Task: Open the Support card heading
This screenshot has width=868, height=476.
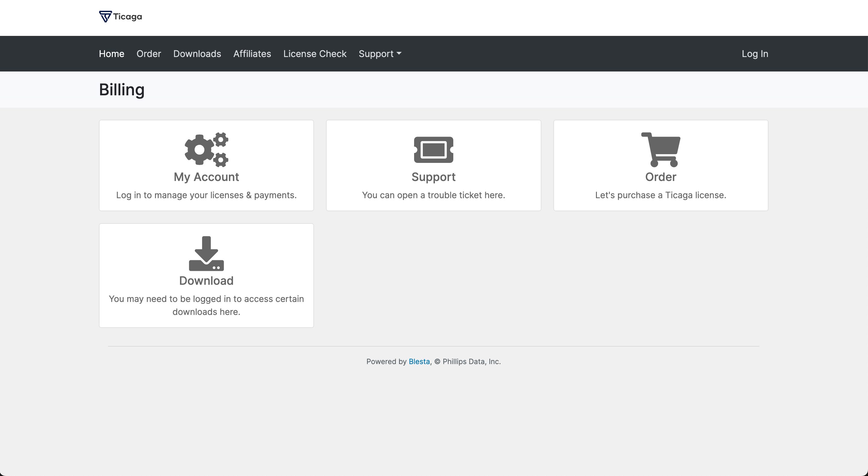Action: click(433, 177)
